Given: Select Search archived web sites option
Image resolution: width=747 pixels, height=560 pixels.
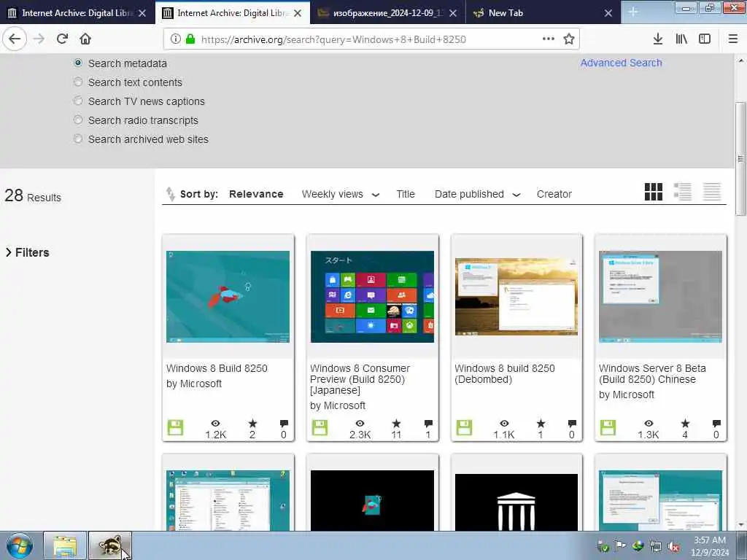Looking at the screenshot, I should point(78,139).
